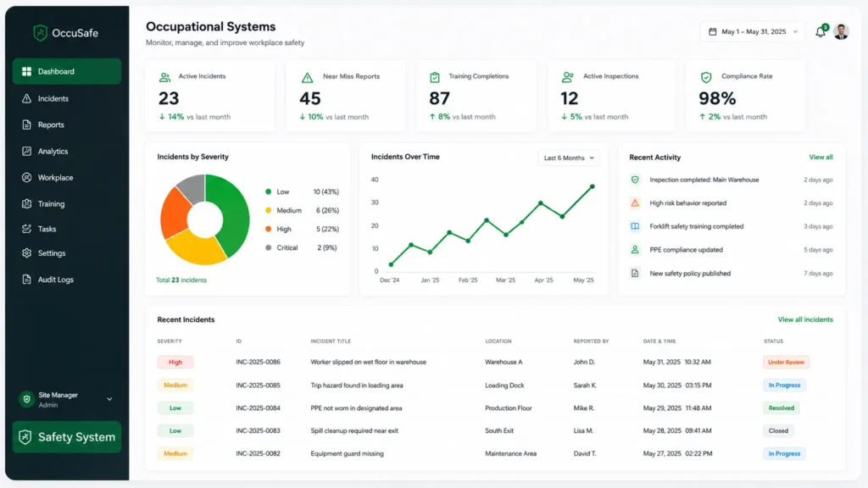This screenshot has width=868, height=488.
Task: Open Audit Logs in the sidebar
Action: click(66, 280)
